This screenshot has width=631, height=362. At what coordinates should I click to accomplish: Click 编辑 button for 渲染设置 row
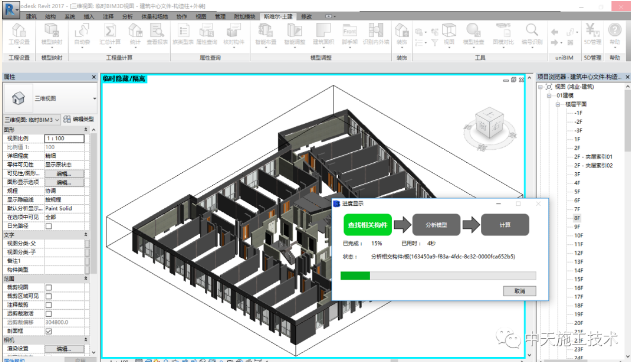[64, 349]
